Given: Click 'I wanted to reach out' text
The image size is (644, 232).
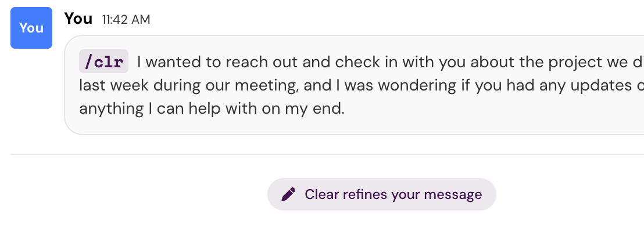Looking at the screenshot, I should click(198, 61).
